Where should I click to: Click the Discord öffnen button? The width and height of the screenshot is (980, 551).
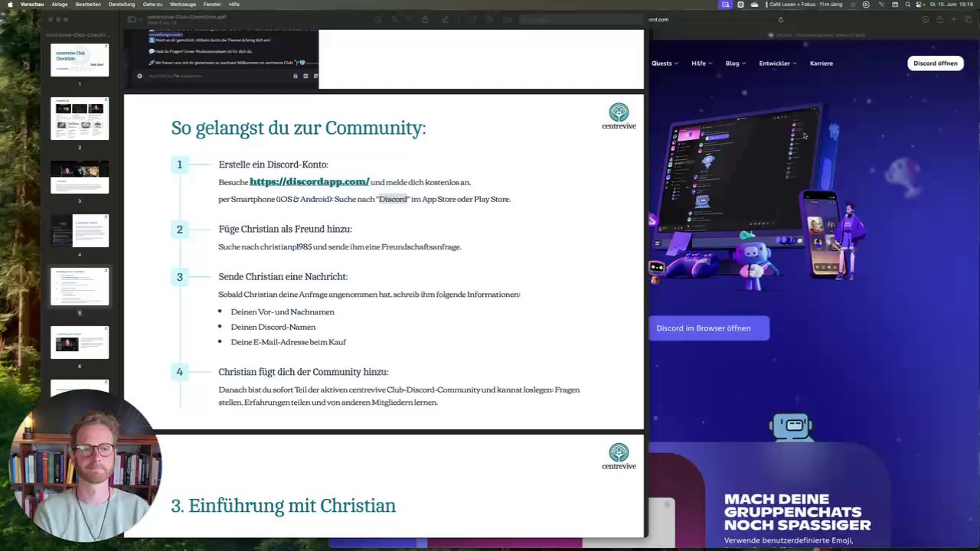[936, 64]
